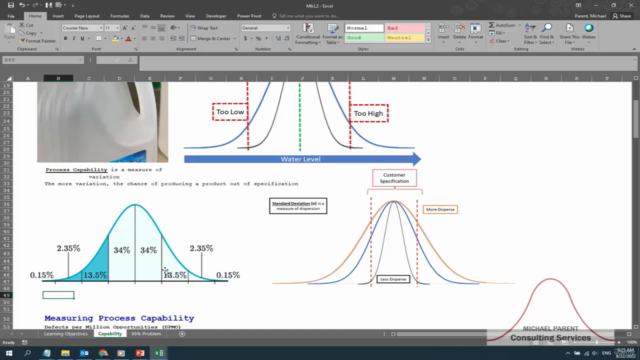
Task: Apply the Good cell style
Action: (x=364, y=38)
